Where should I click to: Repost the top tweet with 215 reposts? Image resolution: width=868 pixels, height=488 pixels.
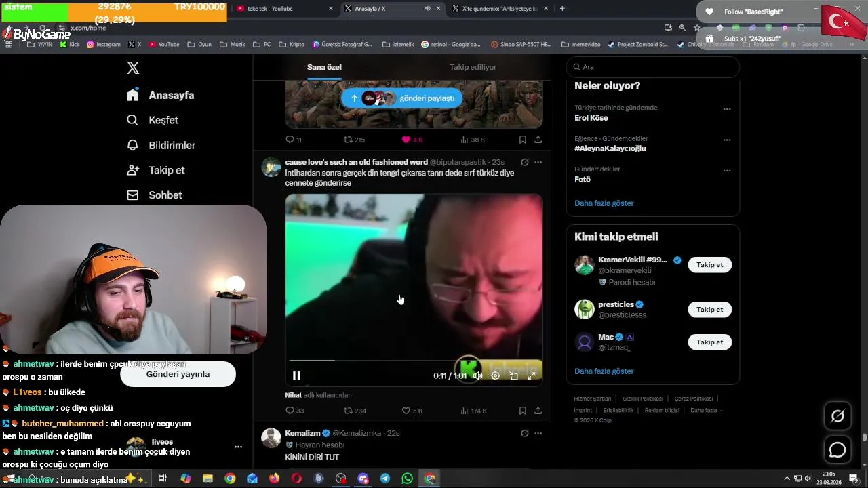pyautogui.click(x=354, y=140)
